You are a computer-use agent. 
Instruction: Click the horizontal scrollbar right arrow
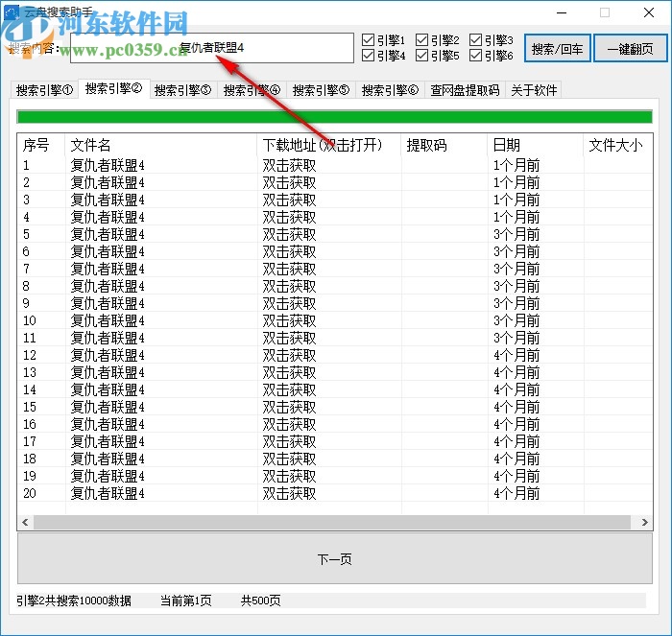[644, 522]
